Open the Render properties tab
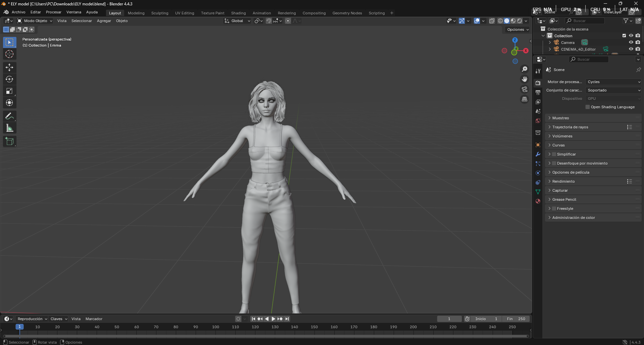 (538, 83)
